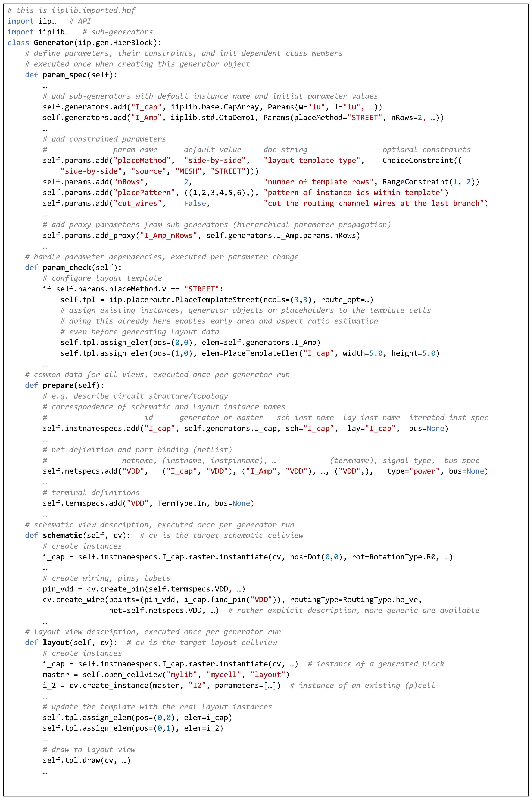Viewport: 532px width, 800px height.
Task: Click the class name Generator
Action: pyautogui.click(x=53, y=43)
